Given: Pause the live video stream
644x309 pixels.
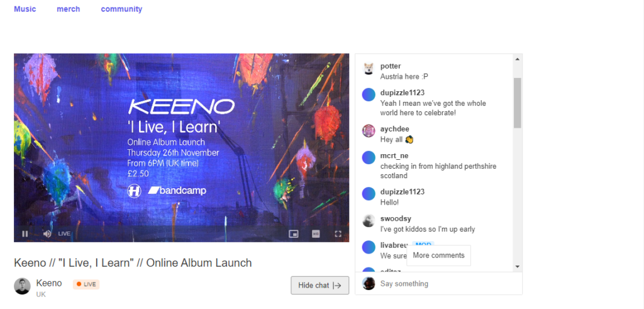Looking at the screenshot, I should click(x=25, y=234).
